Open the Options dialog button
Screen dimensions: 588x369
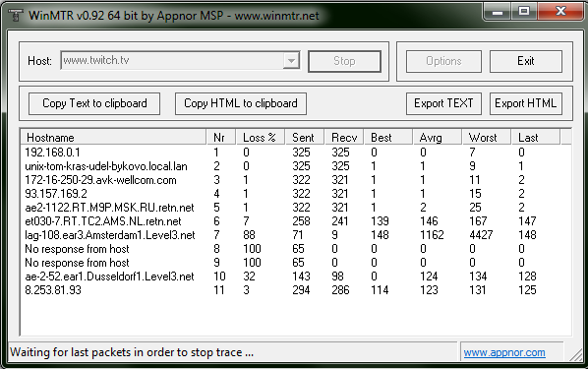click(443, 61)
